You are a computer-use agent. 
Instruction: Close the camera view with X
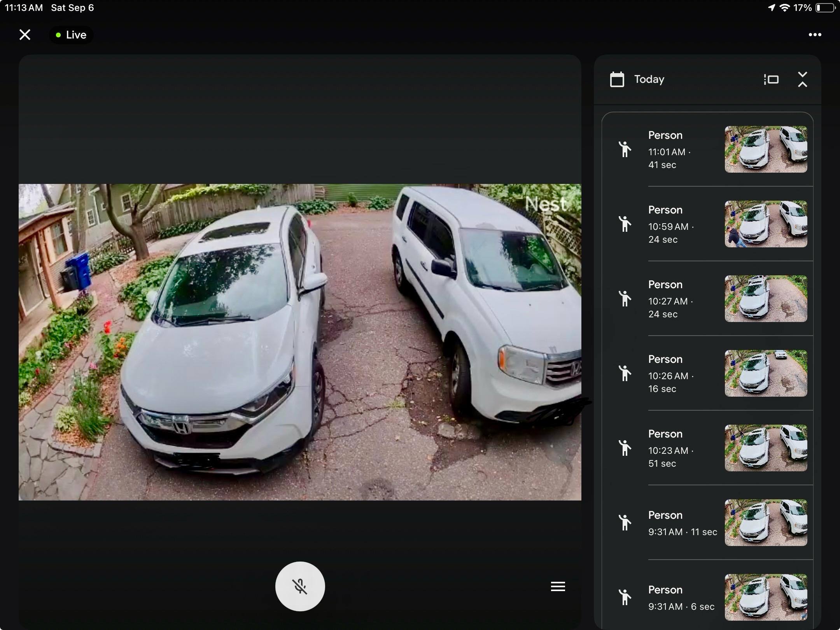click(25, 35)
